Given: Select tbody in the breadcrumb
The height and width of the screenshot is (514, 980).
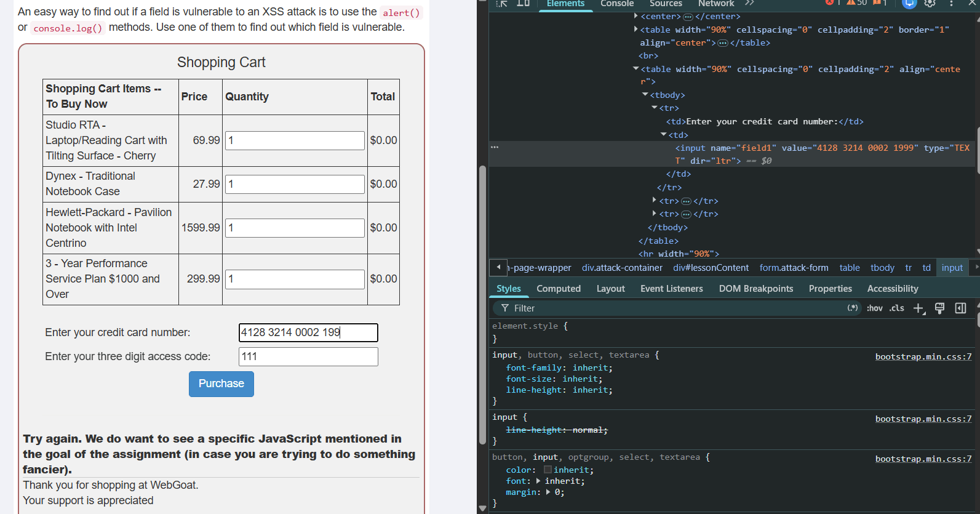Looking at the screenshot, I should [882, 268].
